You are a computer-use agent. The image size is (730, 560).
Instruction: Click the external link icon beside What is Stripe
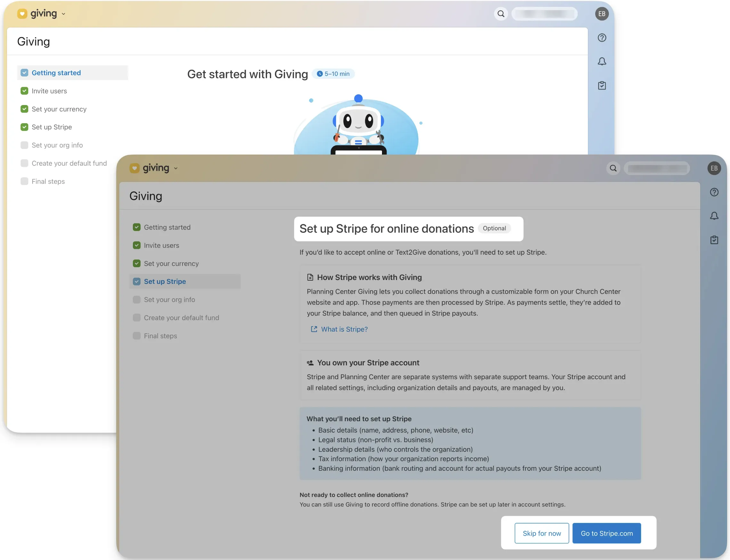(x=314, y=329)
